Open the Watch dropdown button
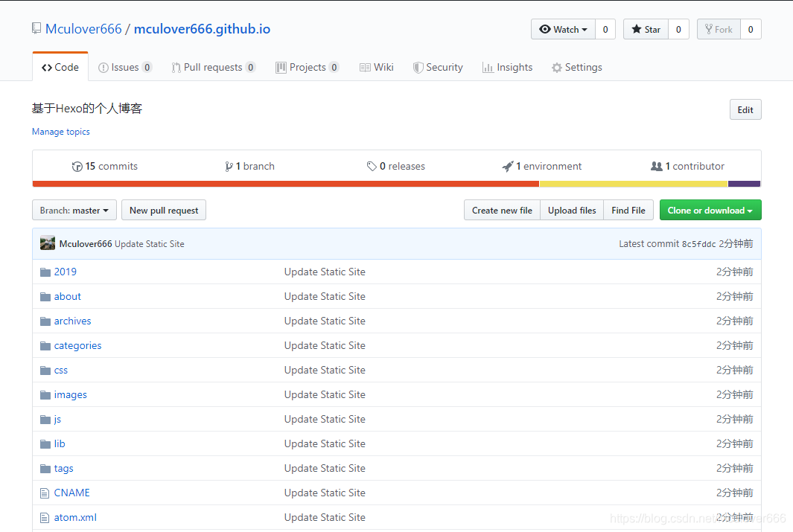Image resolution: width=793 pixels, height=532 pixels. [x=564, y=29]
